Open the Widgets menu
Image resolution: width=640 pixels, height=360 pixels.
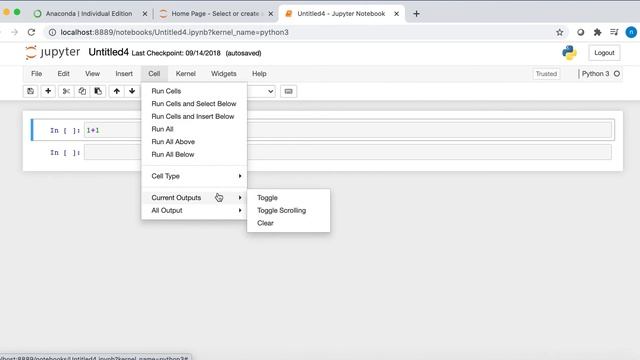[x=224, y=74]
